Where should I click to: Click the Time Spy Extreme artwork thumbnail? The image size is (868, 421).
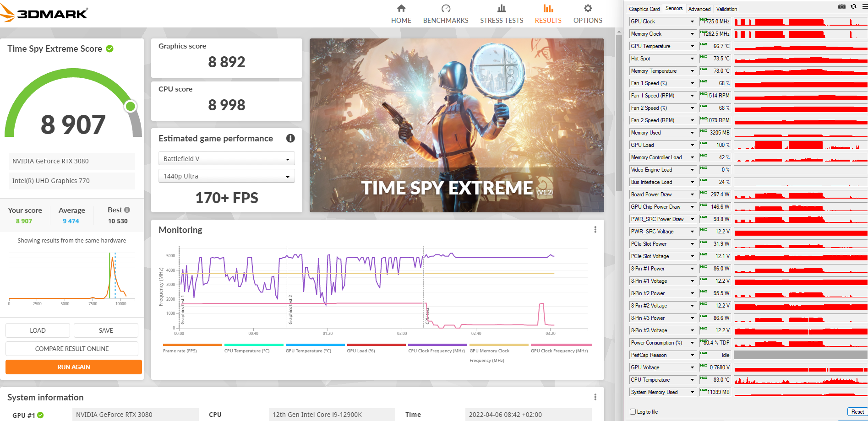click(457, 125)
